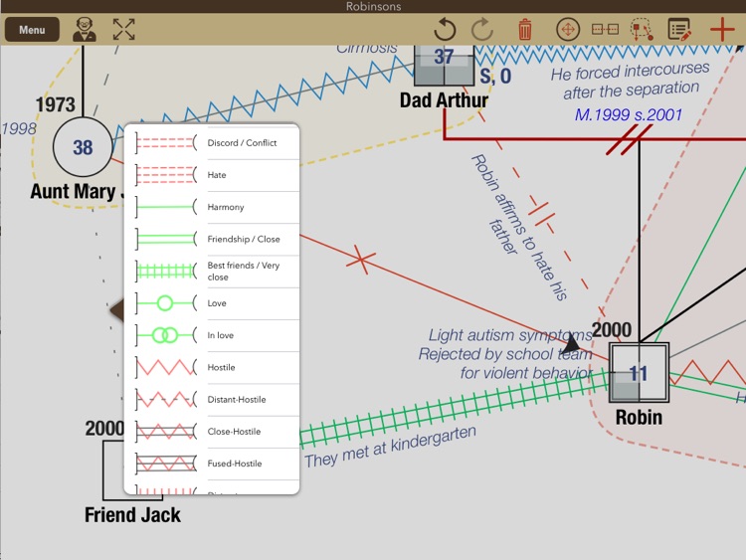The image size is (746, 560).
Task: Select the Friend Jack square node
Action: 113,470
